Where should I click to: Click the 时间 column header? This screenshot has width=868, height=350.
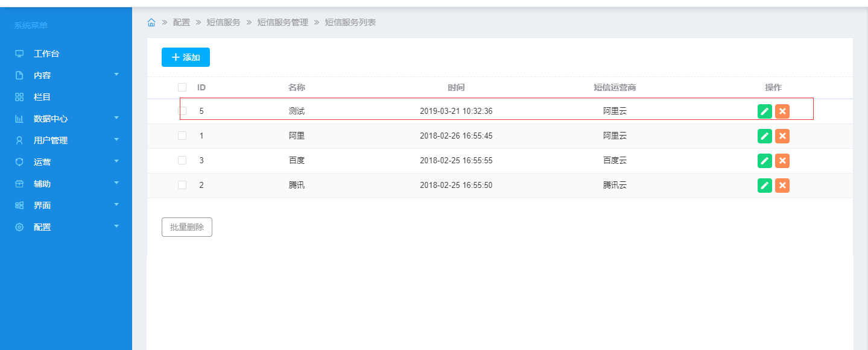[456, 87]
